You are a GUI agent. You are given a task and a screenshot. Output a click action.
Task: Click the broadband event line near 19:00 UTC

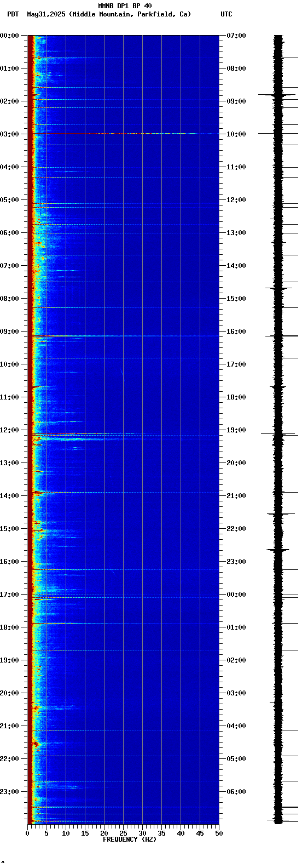pos(123,435)
